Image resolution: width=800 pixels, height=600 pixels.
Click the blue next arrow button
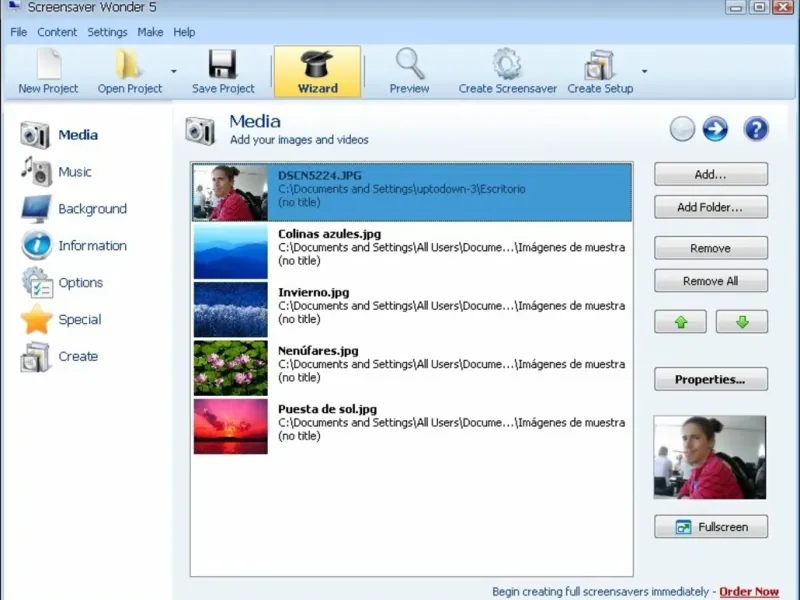point(715,129)
